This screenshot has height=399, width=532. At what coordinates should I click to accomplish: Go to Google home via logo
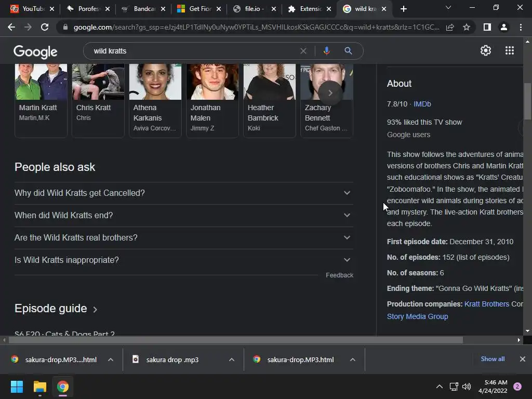(35, 51)
